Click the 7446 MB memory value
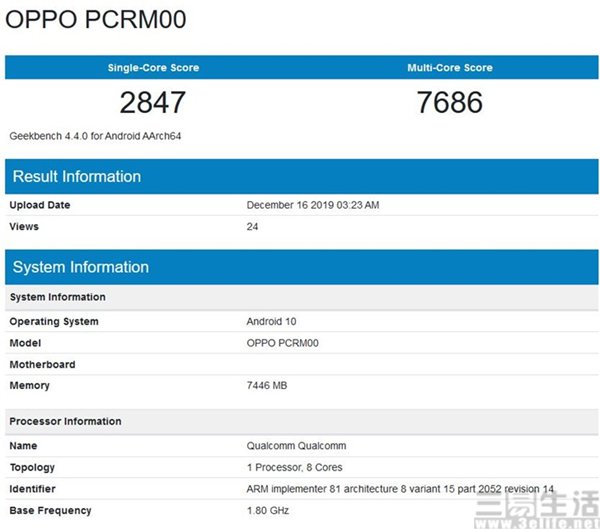The height and width of the screenshot is (529, 600). [x=268, y=385]
